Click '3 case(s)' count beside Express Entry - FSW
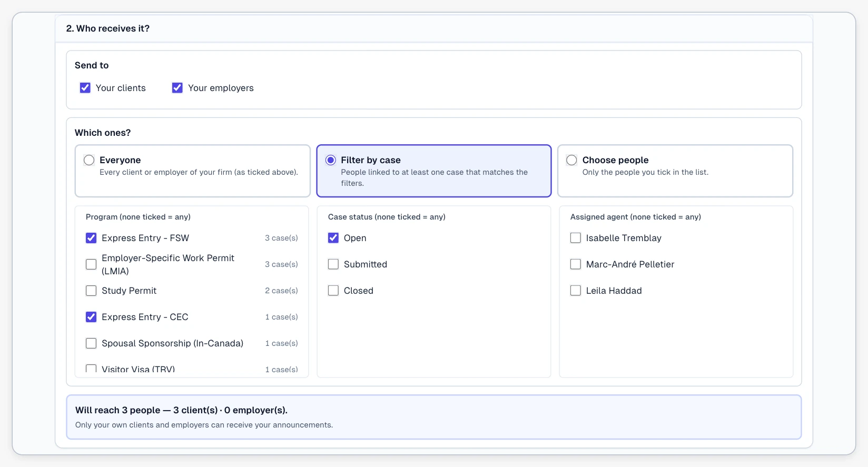 point(281,238)
